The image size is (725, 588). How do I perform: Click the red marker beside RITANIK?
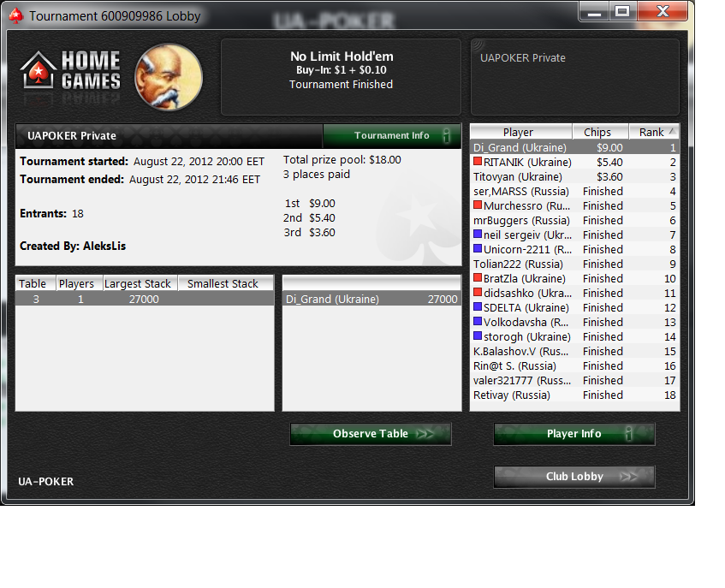click(478, 161)
